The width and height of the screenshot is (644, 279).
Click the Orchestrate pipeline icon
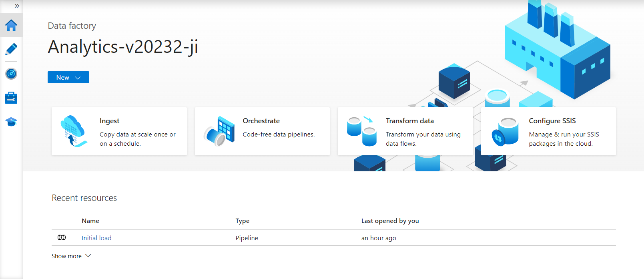[x=219, y=131]
